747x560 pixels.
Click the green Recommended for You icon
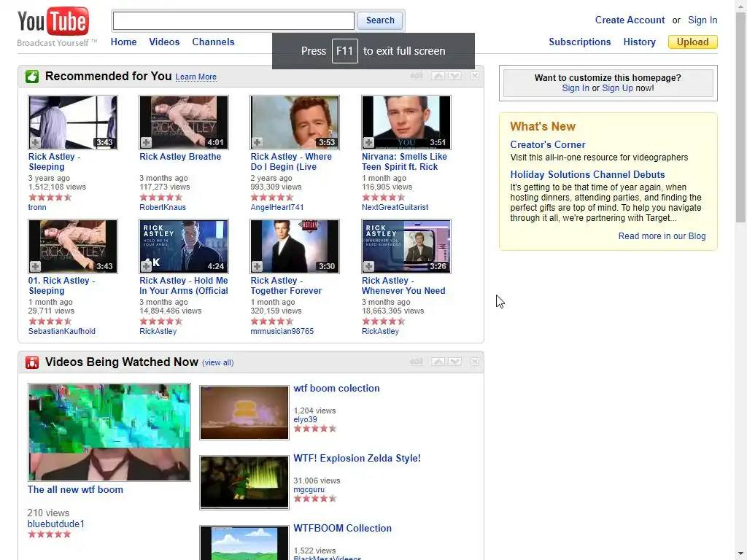(32, 77)
